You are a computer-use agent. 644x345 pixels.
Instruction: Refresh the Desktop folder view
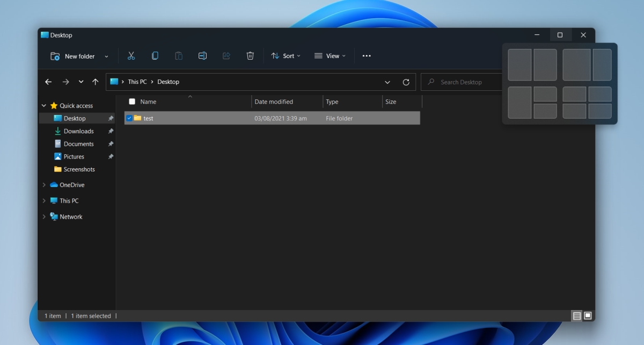click(406, 82)
